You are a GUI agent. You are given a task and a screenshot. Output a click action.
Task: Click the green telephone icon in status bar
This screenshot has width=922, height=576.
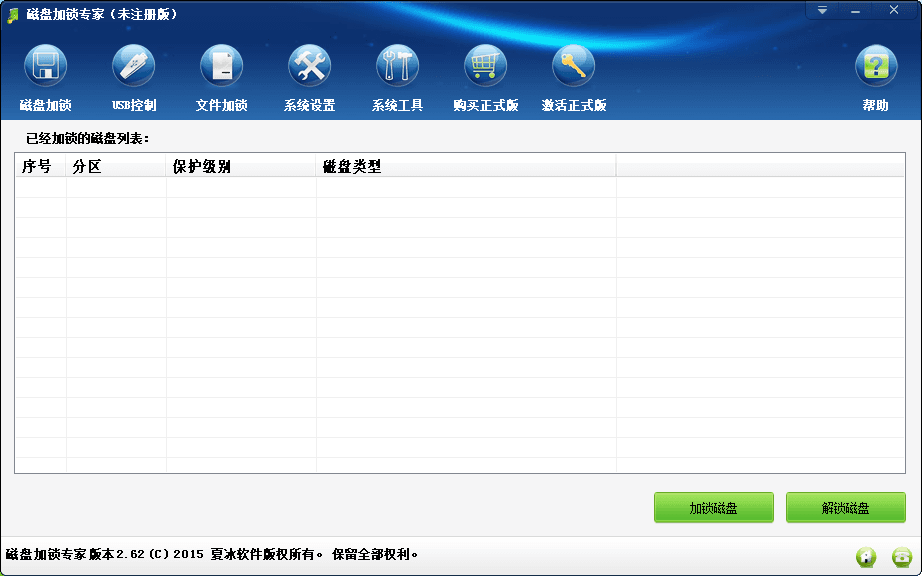point(902,556)
